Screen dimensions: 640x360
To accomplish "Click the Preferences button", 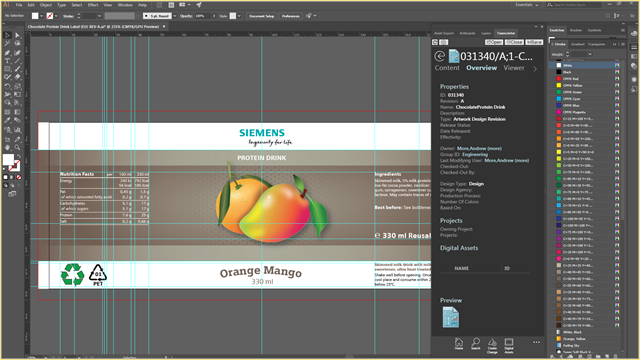I will point(291,16).
